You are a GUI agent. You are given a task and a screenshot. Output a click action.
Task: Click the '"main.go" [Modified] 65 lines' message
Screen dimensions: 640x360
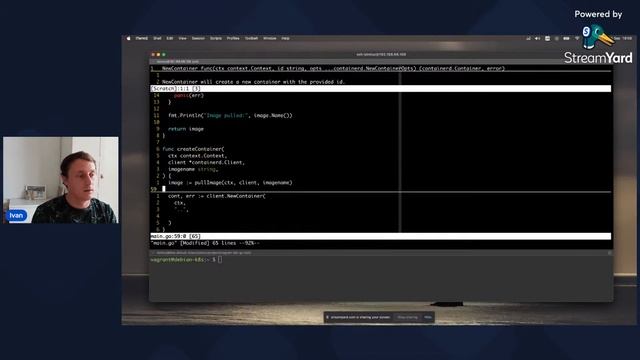[x=205, y=243]
